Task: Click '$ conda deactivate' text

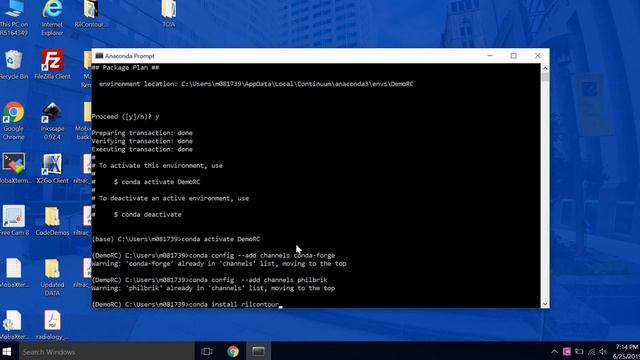Action: pos(147,215)
